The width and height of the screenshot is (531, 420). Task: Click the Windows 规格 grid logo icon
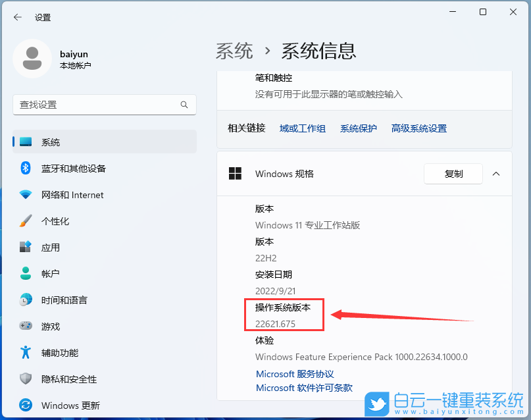coord(235,174)
